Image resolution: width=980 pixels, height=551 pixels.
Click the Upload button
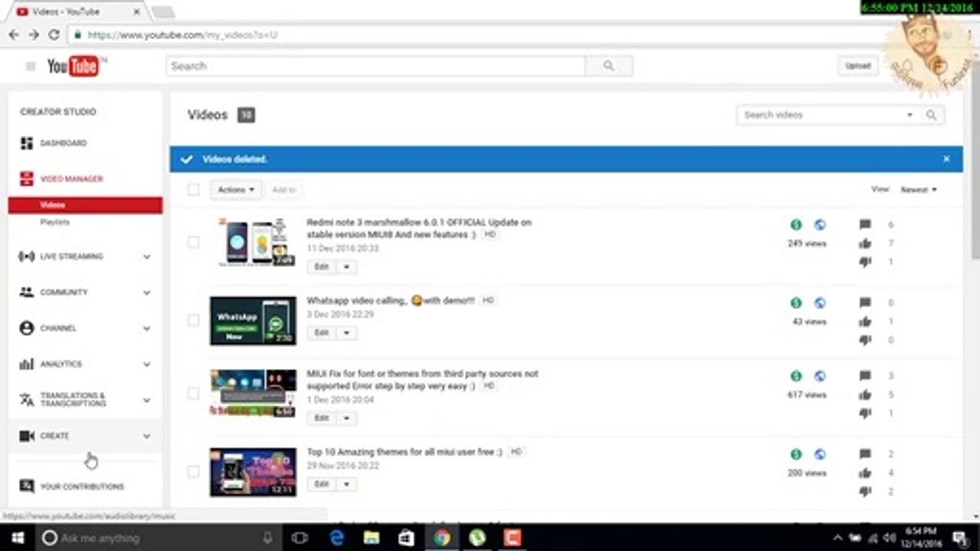857,66
